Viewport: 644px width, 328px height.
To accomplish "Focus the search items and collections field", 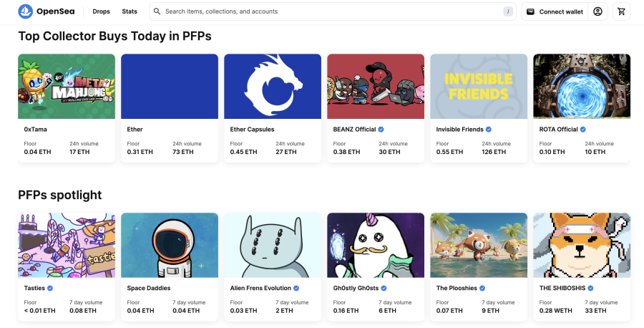I will click(333, 11).
